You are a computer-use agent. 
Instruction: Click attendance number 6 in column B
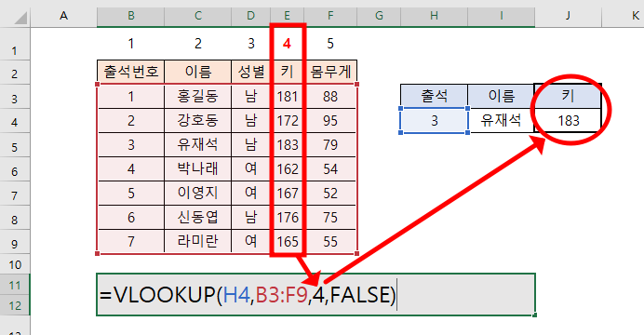pos(130,218)
